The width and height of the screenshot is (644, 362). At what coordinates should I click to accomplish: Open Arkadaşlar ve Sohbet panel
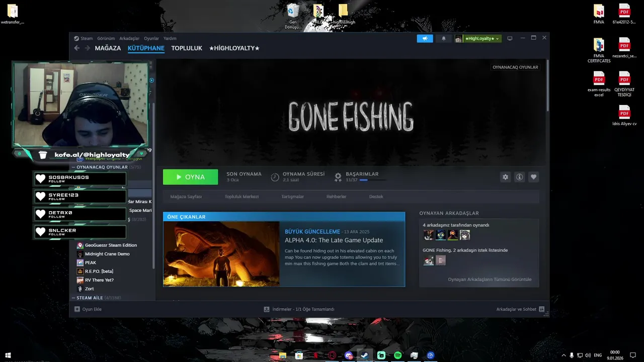(x=520, y=309)
